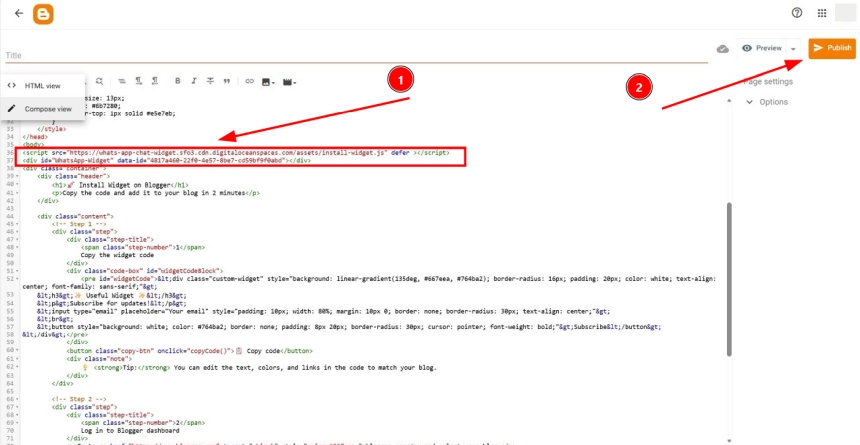Toggle italic formatting

pyautogui.click(x=194, y=81)
